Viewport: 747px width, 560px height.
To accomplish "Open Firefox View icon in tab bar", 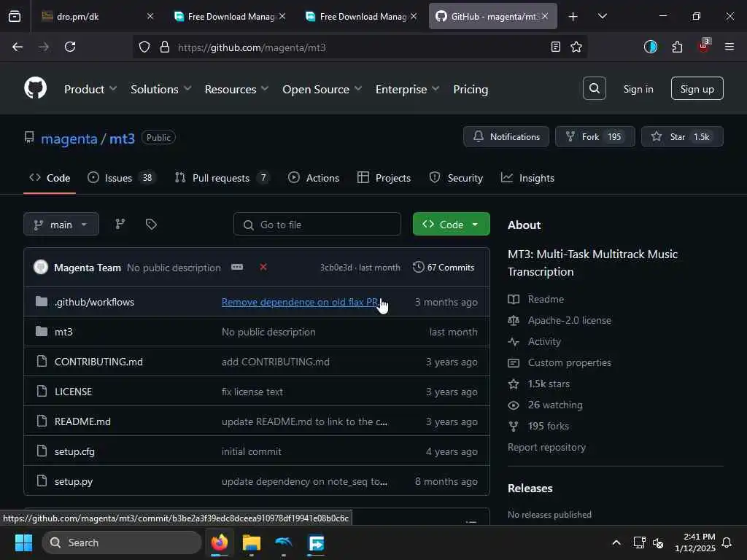I will click(x=15, y=16).
